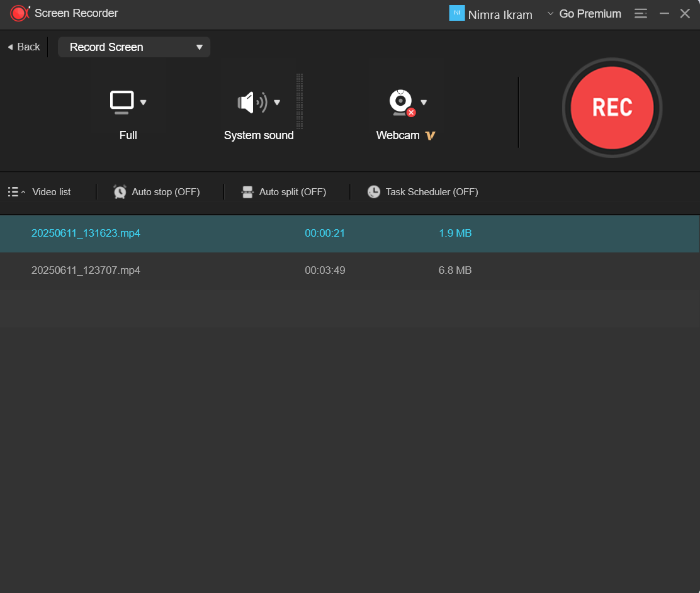Toggle Auto split (OFF) setting

[x=284, y=192]
